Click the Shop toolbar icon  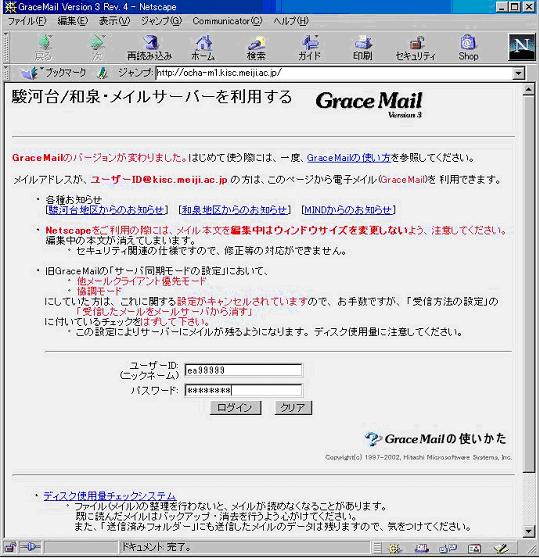(x=468, y=47)
